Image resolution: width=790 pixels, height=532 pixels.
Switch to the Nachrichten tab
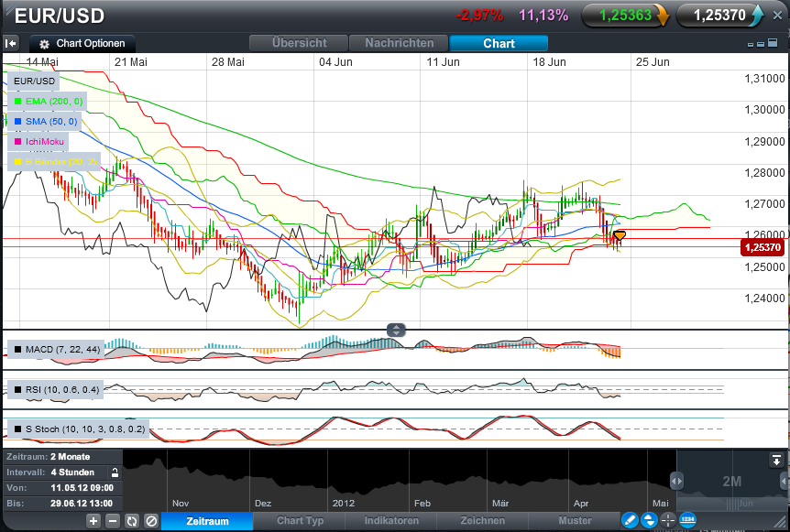[x=399, y=43]
